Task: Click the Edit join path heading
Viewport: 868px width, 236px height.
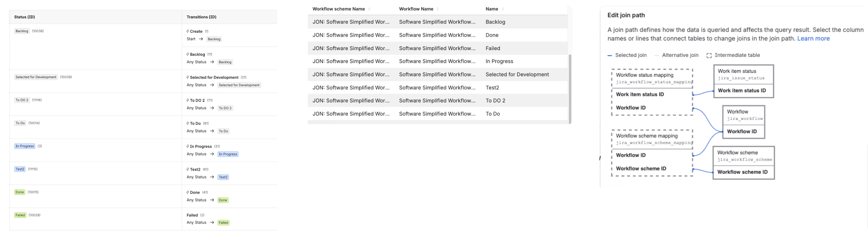Action: (x=626, y=15)
